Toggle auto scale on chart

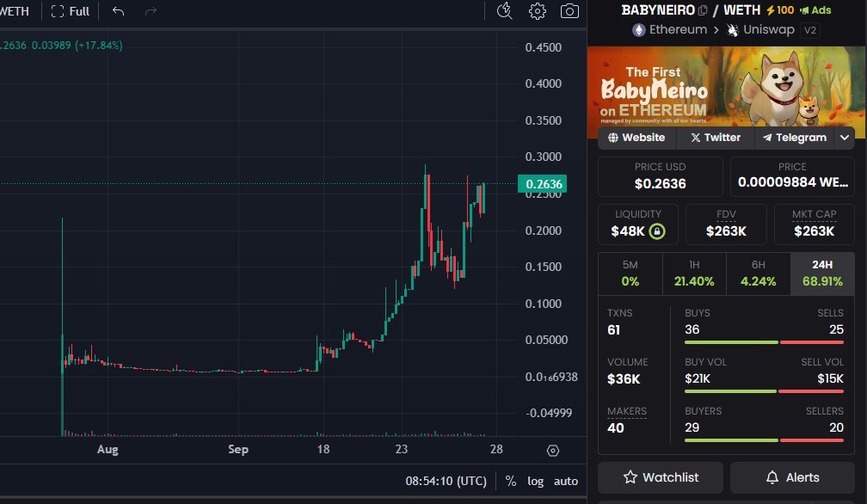[x=566, y=482]
